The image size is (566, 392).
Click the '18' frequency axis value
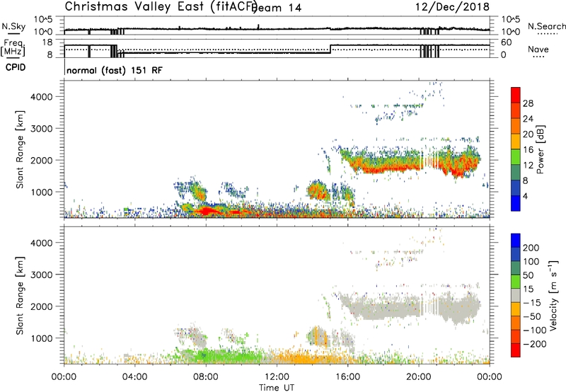[x=47, y=42]
